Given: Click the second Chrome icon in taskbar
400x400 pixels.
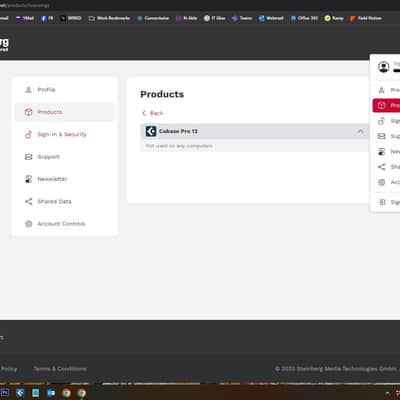Looking at the screenshot, I should [82, 393].
